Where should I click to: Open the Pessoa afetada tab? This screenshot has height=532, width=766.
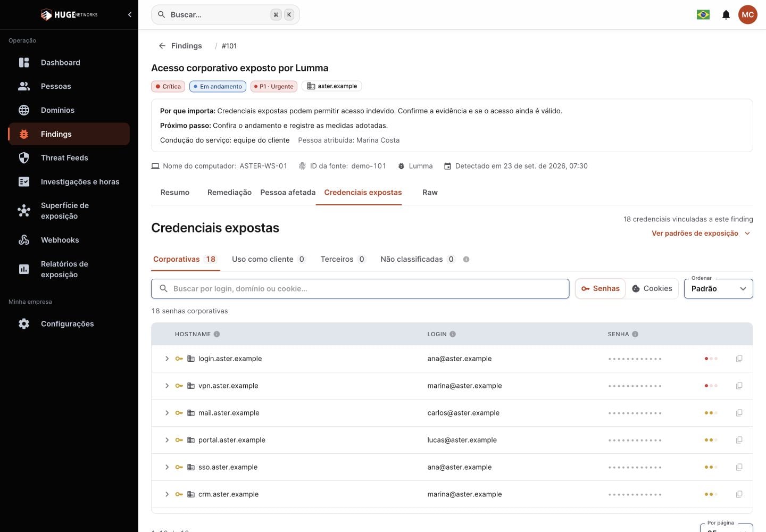(x=288, y=193)
